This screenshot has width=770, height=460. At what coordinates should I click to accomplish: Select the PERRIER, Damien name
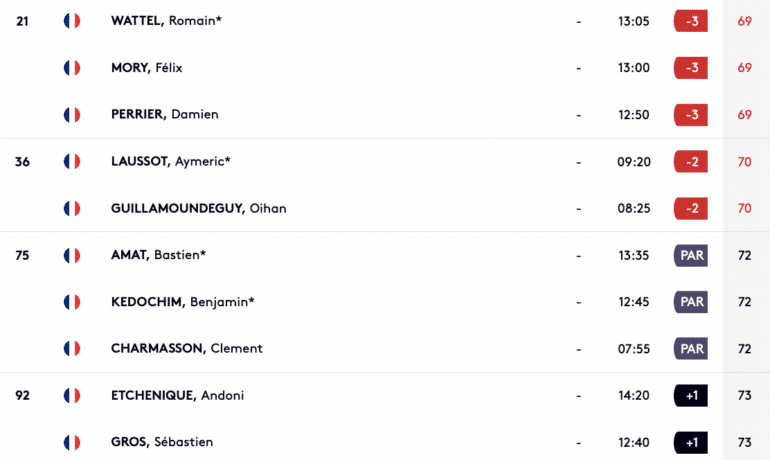point(165,114)
